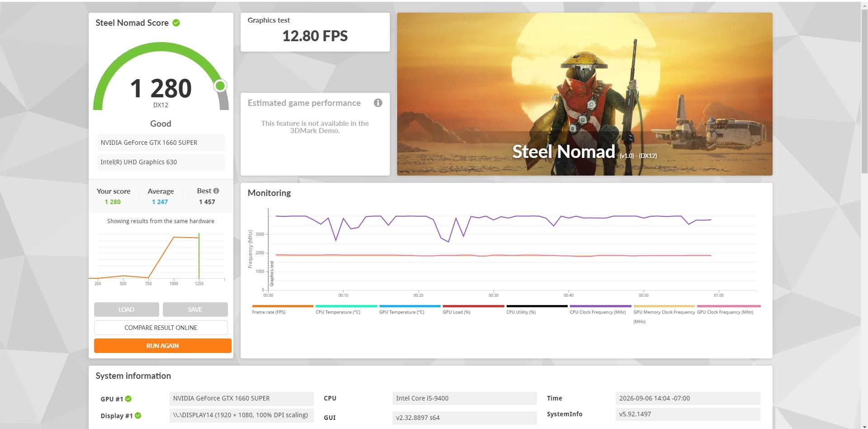
Task: Click COMPARE RESULT ONLINE button
Action: 161,328
